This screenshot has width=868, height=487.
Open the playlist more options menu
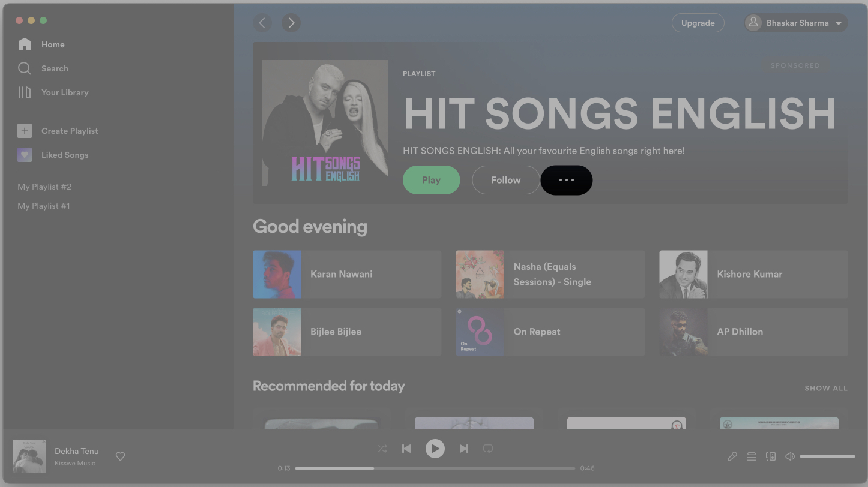coord(566,179)
